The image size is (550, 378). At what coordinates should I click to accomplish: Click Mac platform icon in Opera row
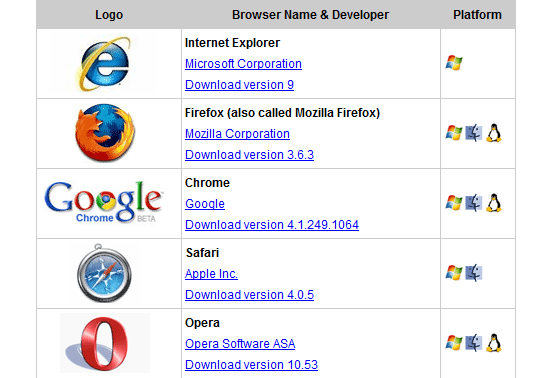click(x=474, y=343)
